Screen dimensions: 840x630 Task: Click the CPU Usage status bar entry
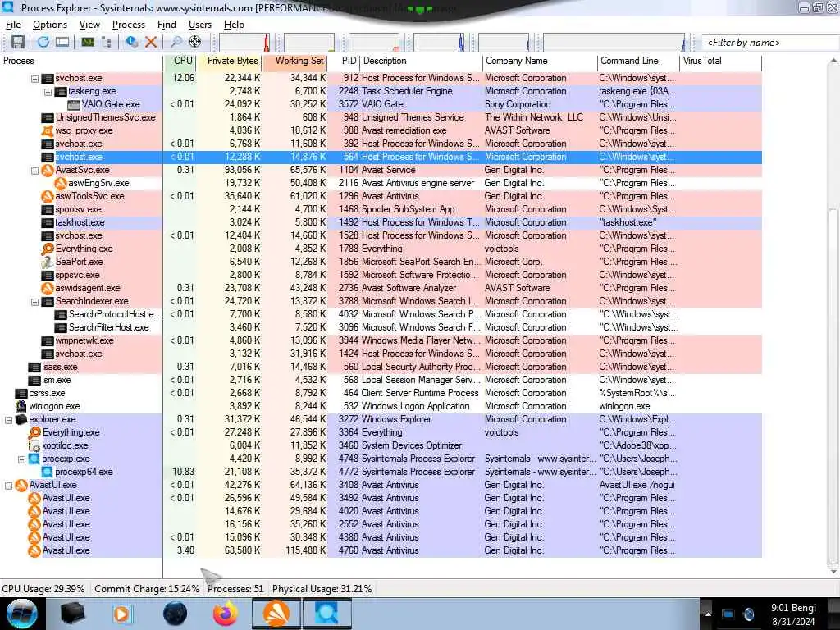[43, 589]
